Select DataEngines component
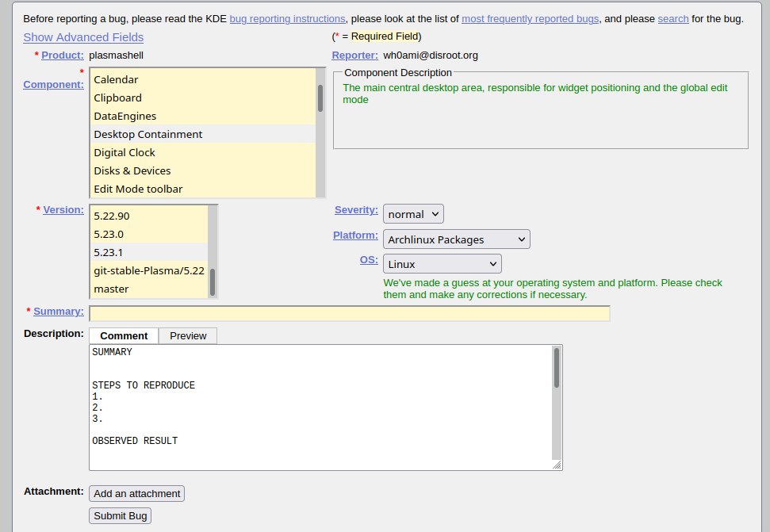The height and width of the screenshot is (532, 770). click(203, 116)
